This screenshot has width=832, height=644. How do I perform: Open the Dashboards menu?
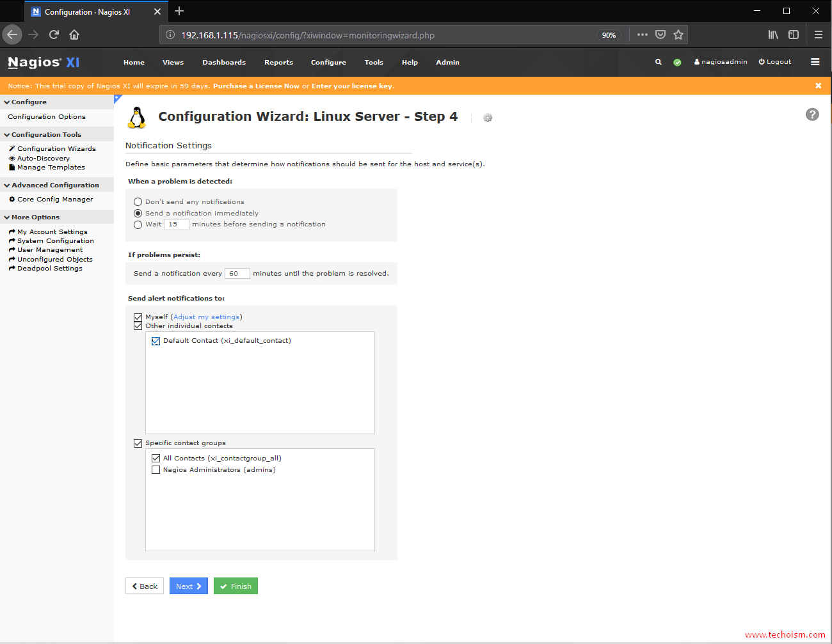[x=224, y=63]
